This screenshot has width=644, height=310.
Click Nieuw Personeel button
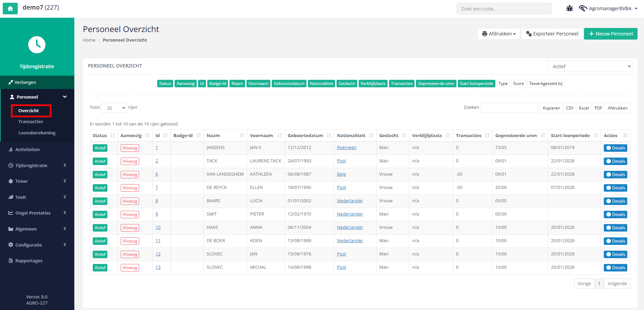click(x=611, y=34)
